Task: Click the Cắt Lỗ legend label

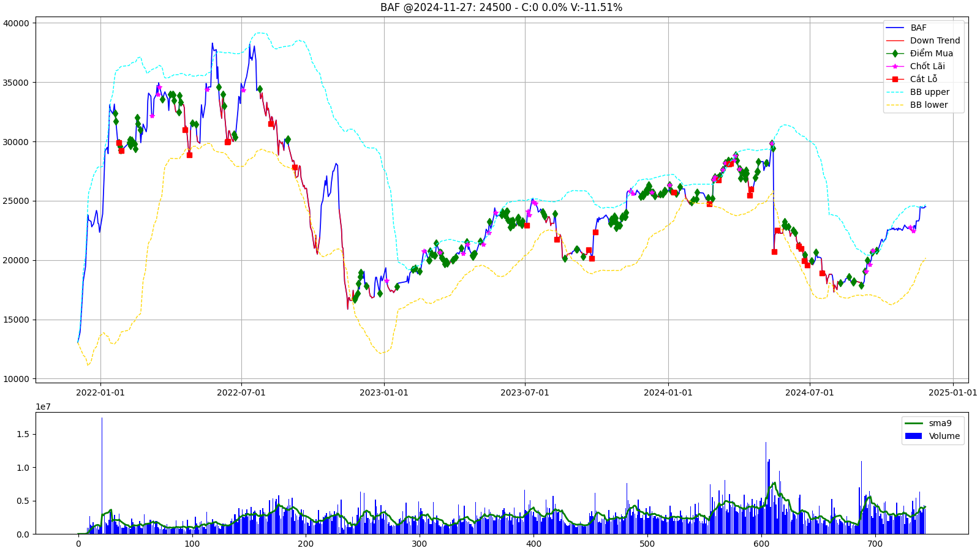Action: tap(923, 79)
